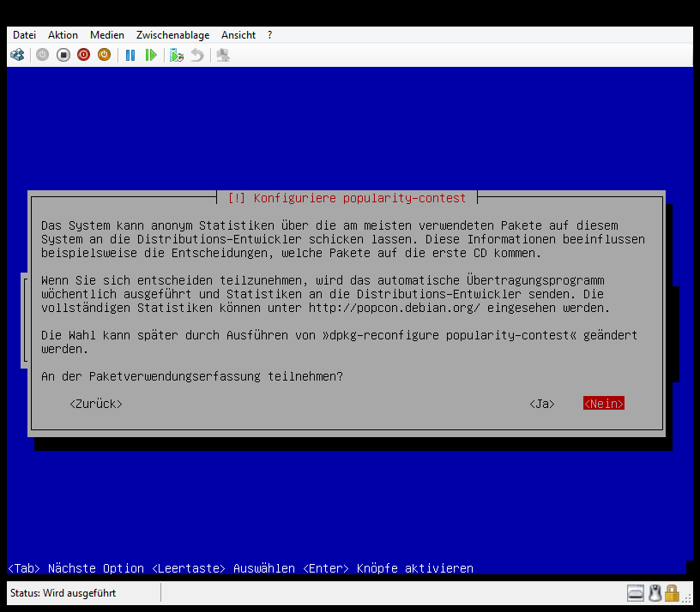Choose <Zurück> to go back
The image size is (700, 612).
click(96, 404)
